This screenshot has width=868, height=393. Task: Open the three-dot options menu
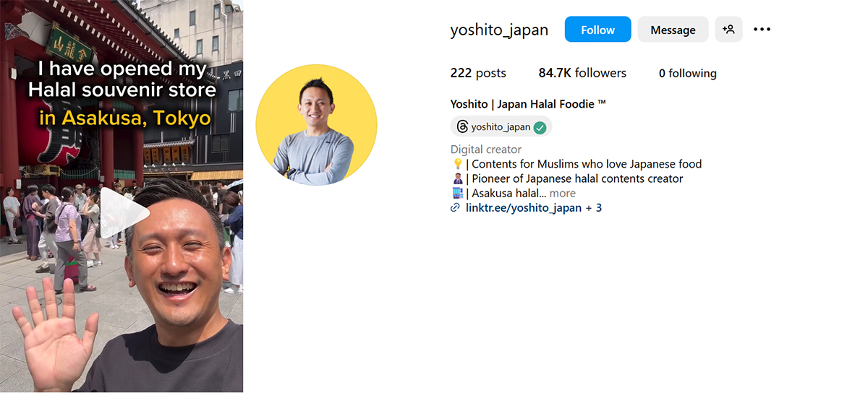[x=762, y=30]
